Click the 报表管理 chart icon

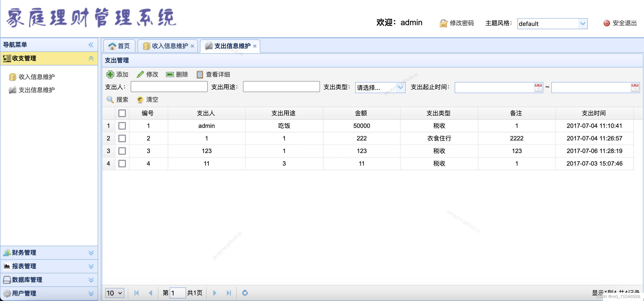click(x=7, y=266)
